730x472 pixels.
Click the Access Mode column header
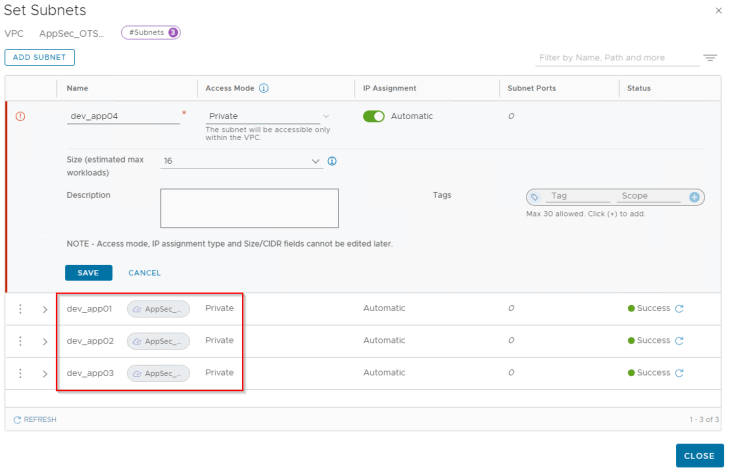click(230, 88)
